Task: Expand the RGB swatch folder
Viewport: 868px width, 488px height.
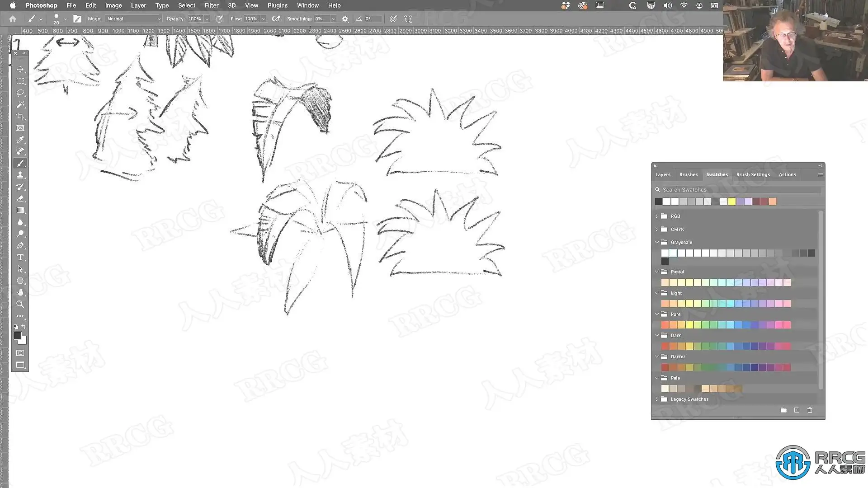Action: (657, 216)
